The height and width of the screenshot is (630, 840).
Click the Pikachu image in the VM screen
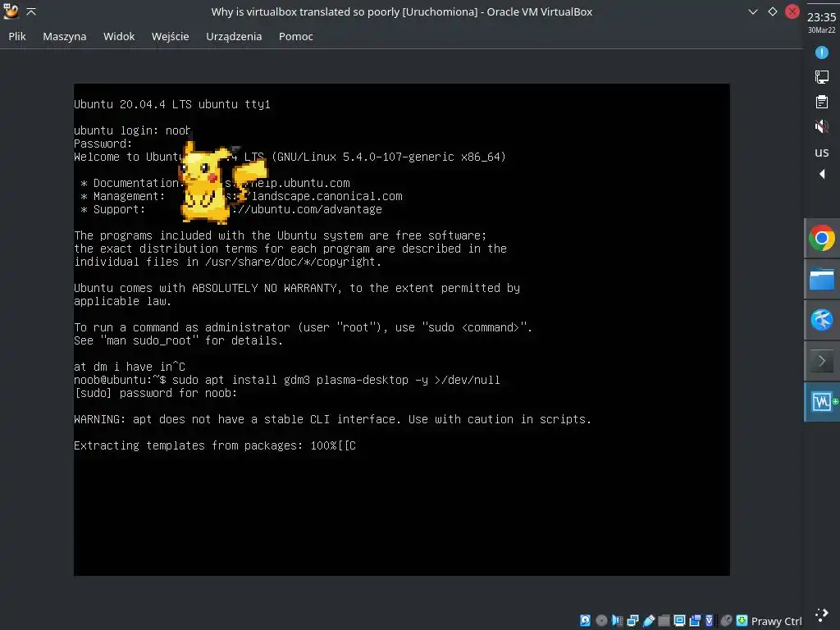click(x=223, y=182)
